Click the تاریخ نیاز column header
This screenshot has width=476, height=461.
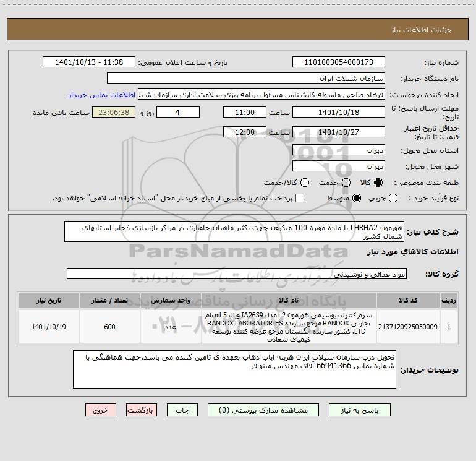[x=49, y=300]
